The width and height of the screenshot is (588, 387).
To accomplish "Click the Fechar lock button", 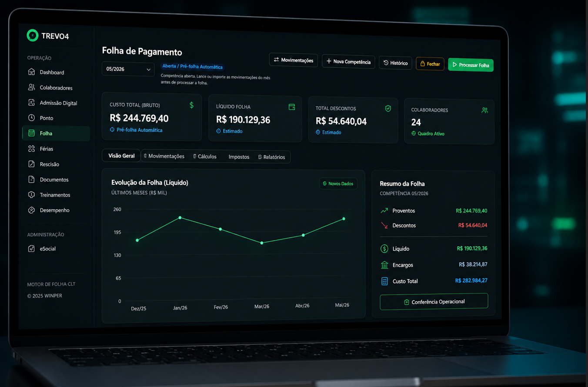I will tap(430, 64).
